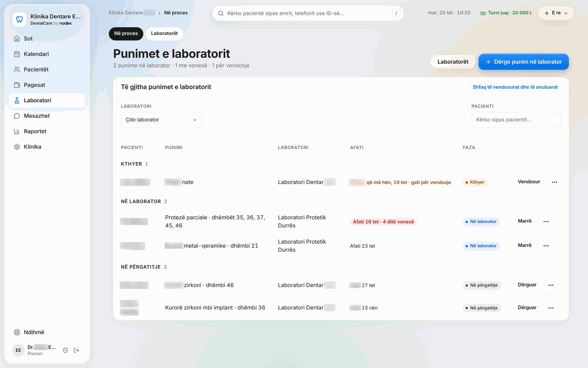Click the logout icon beside user profile
The height and width of the screenshot is (368, 588).
pos(76,350)
